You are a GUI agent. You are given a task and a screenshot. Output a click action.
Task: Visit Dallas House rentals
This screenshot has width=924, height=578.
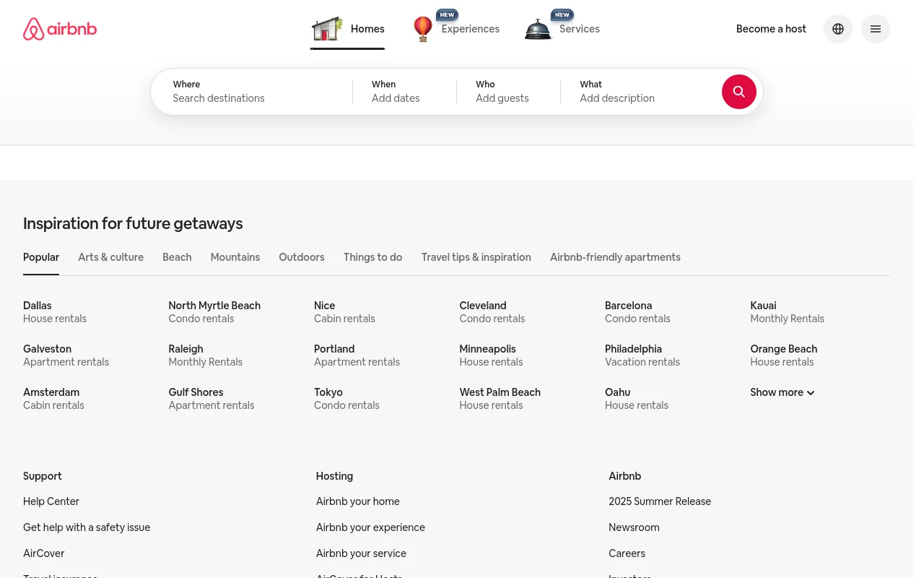(54, 312)
